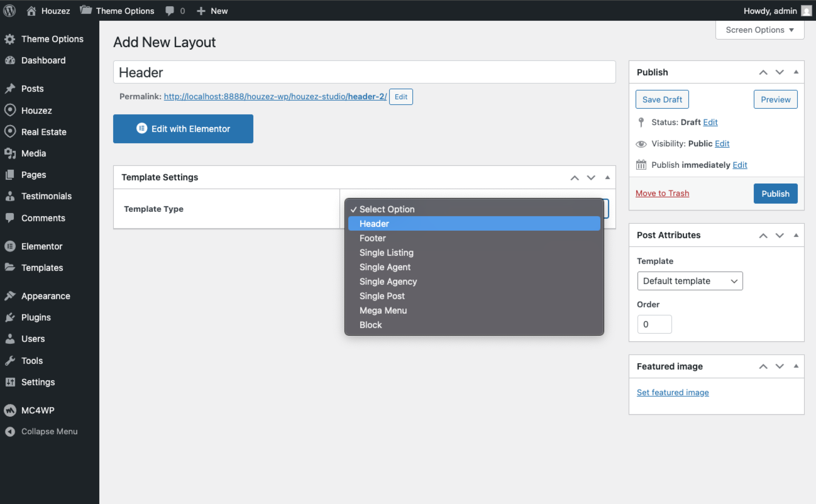This screenshot has height=504, width=816.
Task: Collapse the Template Settings panel
Action: pos(608,177)
